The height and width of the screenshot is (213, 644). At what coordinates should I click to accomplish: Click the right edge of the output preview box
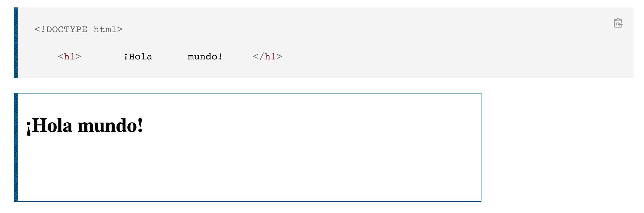click(x=481, y=147)
